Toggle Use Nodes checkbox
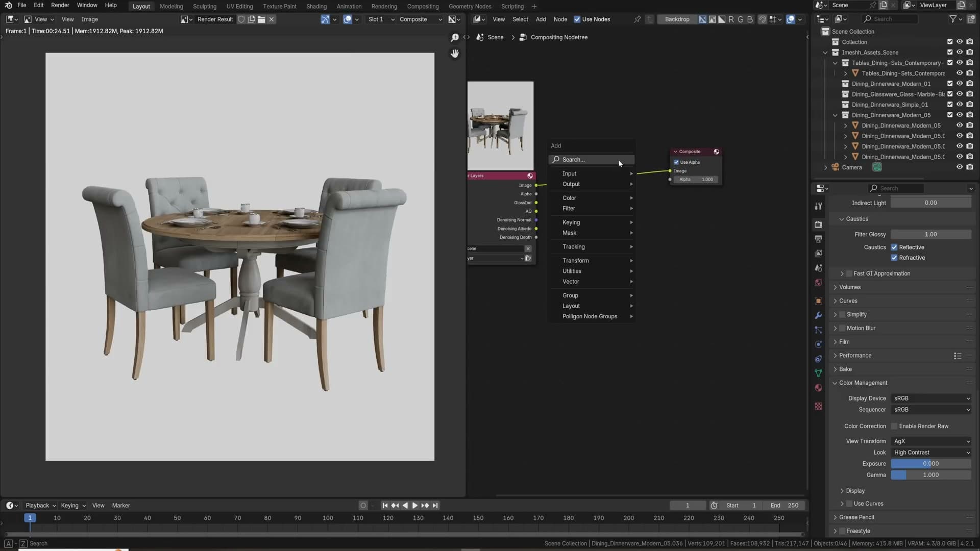The height and width of the screenshot is (551, 980). pyautogui.click(x=577, y=19)
